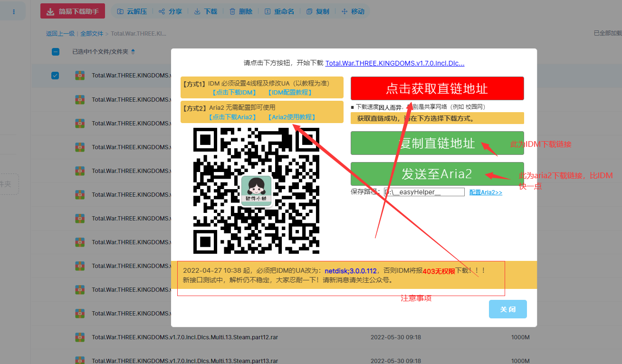Go back via 返回上一级 breadcrumb link
The width and height of the screenshot is (622, 364).
[x=60, y=34]
